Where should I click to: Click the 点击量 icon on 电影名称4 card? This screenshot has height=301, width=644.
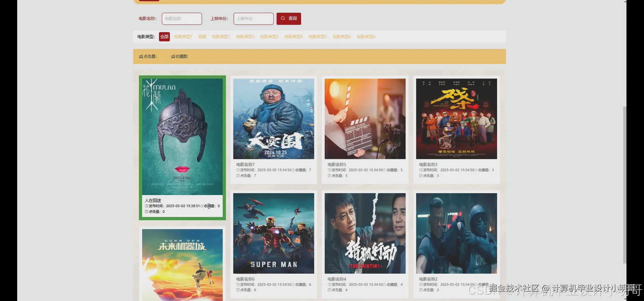[x=329, y=290]
